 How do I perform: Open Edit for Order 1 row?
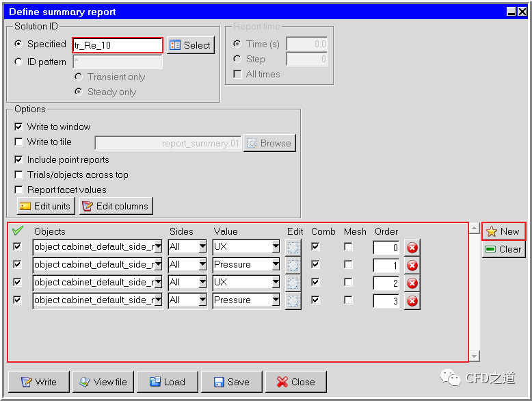(293, 266)
